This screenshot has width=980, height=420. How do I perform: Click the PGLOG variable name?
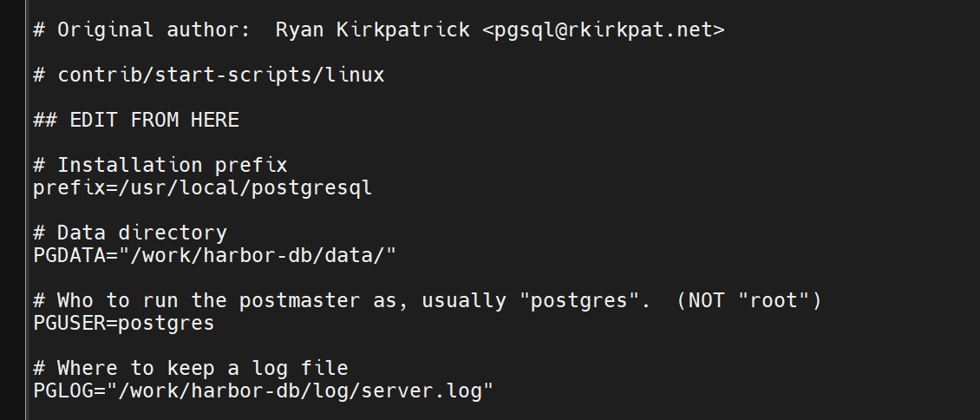point(63,391)
